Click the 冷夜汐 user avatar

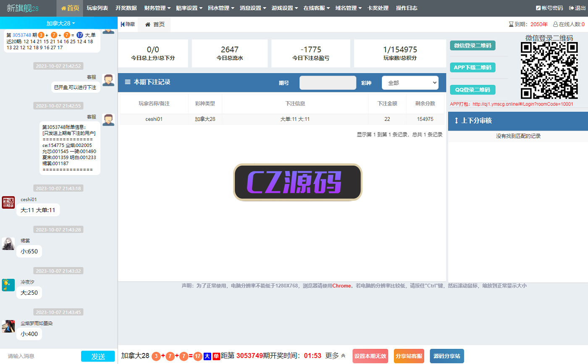8,285
